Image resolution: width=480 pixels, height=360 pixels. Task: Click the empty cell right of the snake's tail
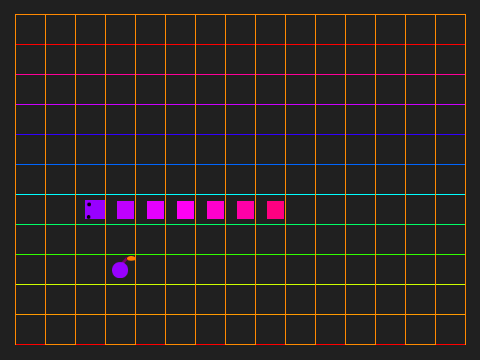[x=300, y=210]
